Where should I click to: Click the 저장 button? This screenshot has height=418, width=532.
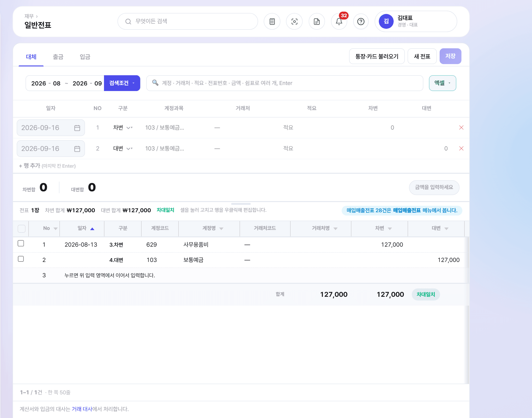point(450,56)
